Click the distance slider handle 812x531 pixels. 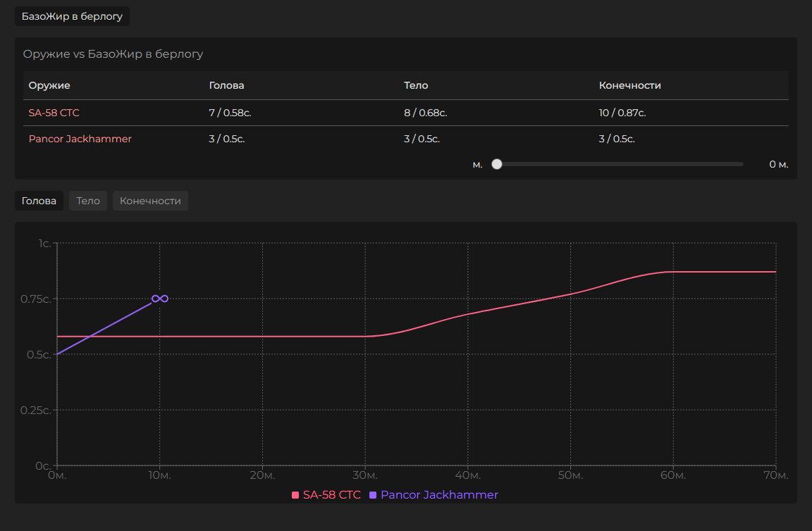click(497, 164)
